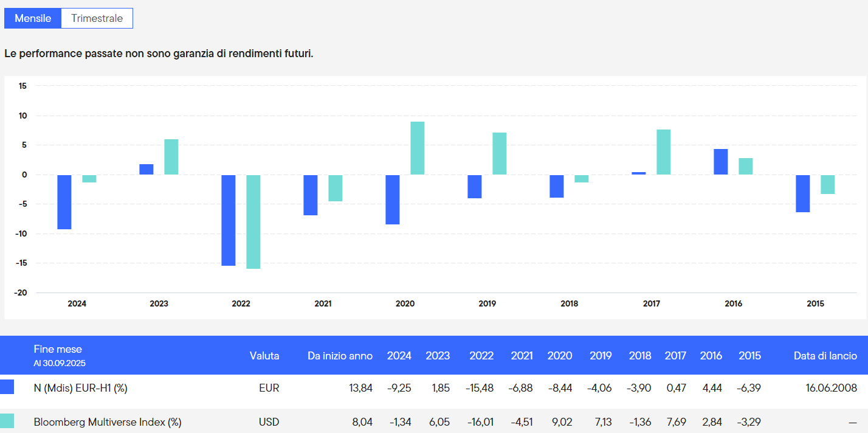Click the 13,84 year-to-date value
The image size is (868, 433).
361,388
